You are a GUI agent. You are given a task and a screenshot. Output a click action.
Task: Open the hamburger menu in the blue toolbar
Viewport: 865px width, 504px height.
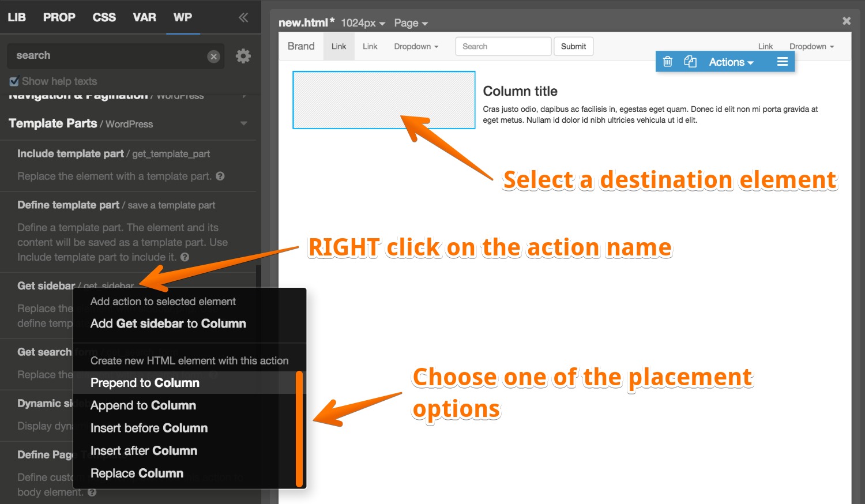(x=783, y=62)
